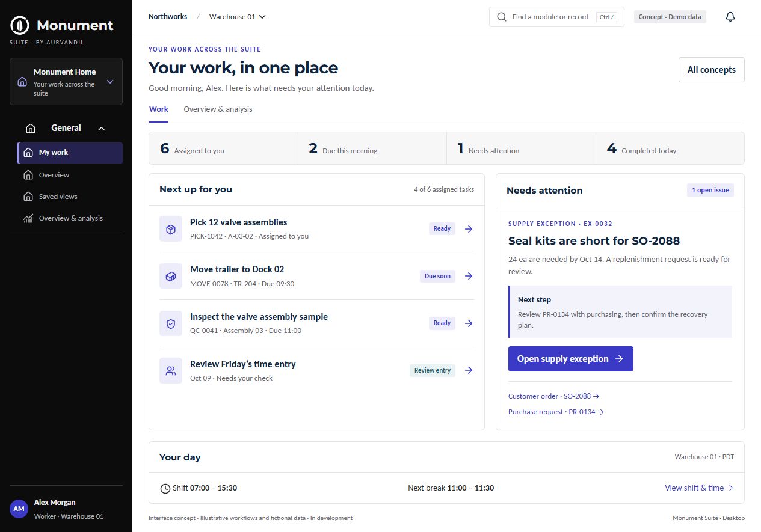Click the package icon for PICK-1042

click(x=171, y=229)
